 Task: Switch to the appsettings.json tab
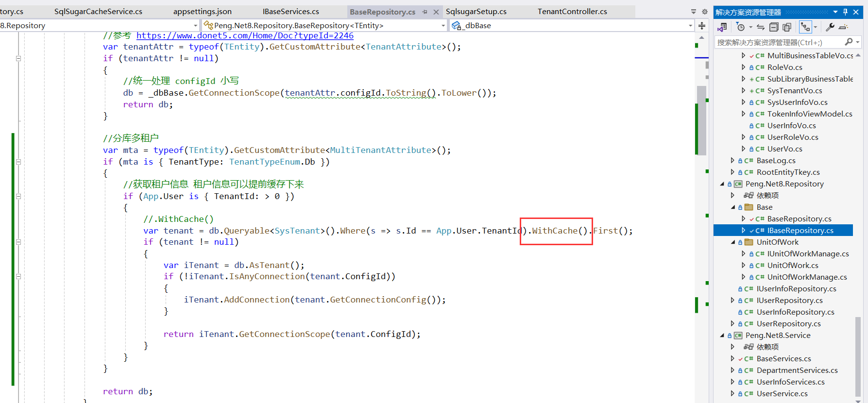(203, 12)
